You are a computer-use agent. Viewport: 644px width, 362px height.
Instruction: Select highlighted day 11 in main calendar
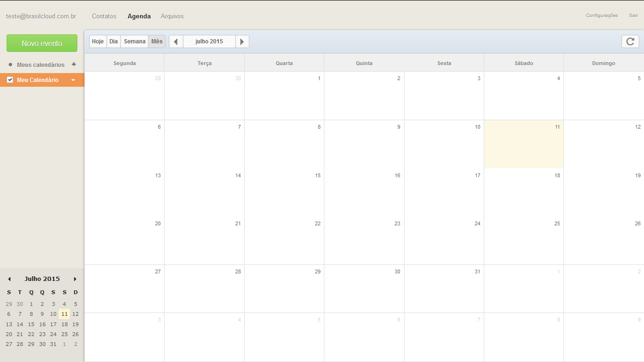click(524, 144)
